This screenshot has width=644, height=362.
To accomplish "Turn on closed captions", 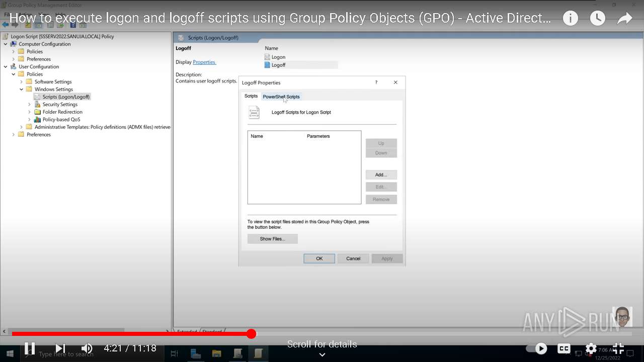I will click(564, 348).
